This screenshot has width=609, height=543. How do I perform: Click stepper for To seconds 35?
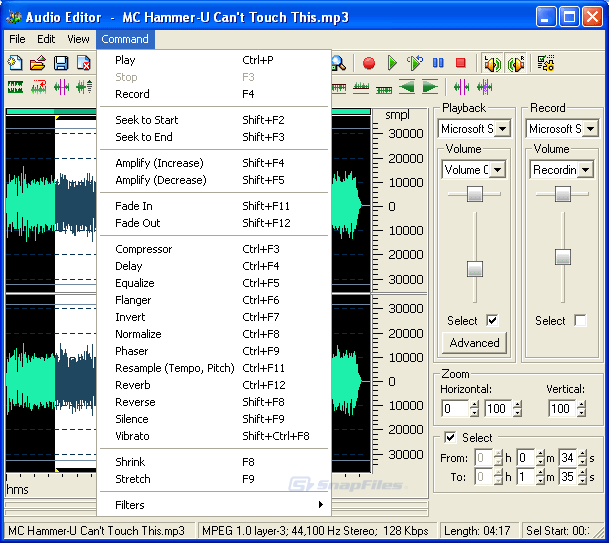[582, 477]
